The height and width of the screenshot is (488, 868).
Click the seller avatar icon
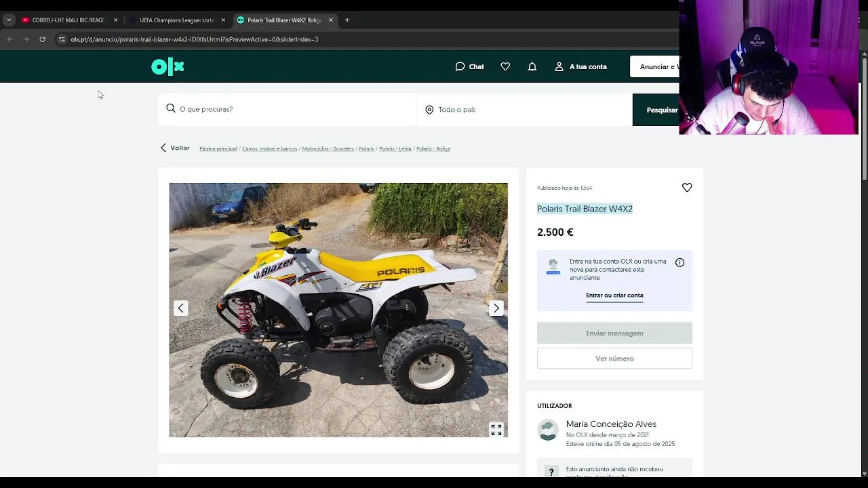548,430
